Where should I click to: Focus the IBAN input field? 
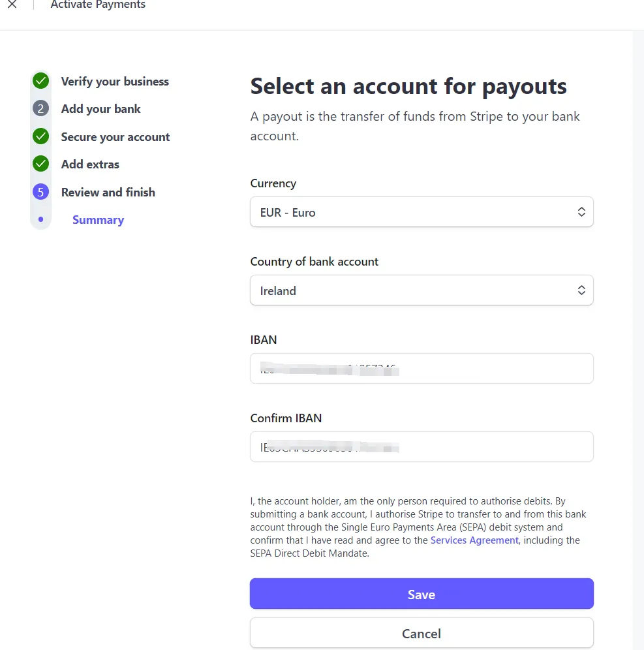(x=422, y=369)
